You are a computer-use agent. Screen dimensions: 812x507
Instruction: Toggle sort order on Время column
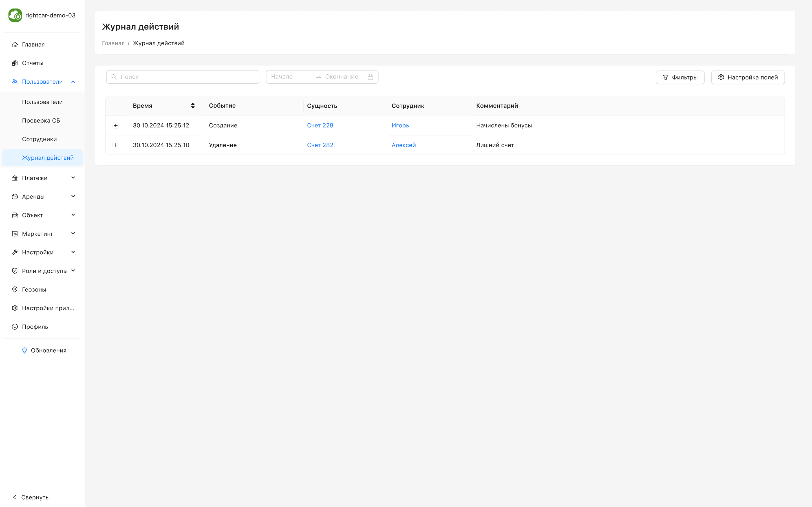pyautogui.click(x=193, y=106)
